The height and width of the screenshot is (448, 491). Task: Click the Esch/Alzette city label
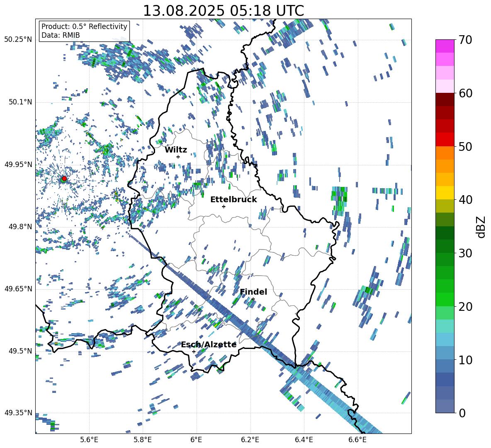coord(209,344)
